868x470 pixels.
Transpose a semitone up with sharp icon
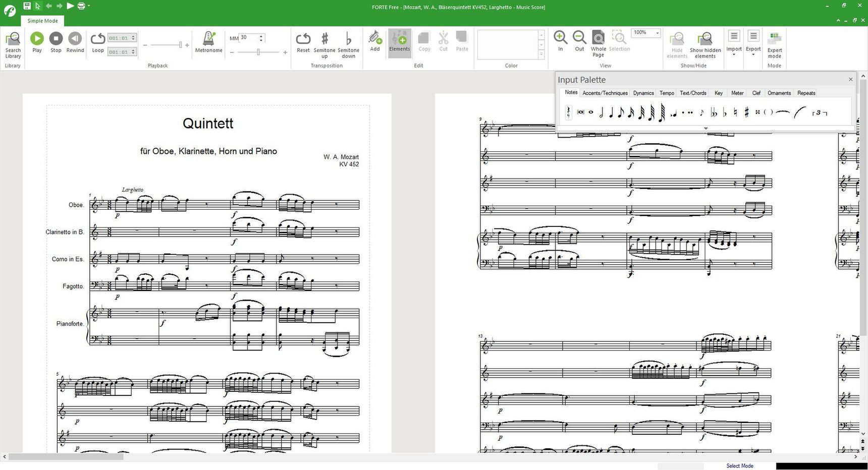pyautogui.click(x=324, y=45)
